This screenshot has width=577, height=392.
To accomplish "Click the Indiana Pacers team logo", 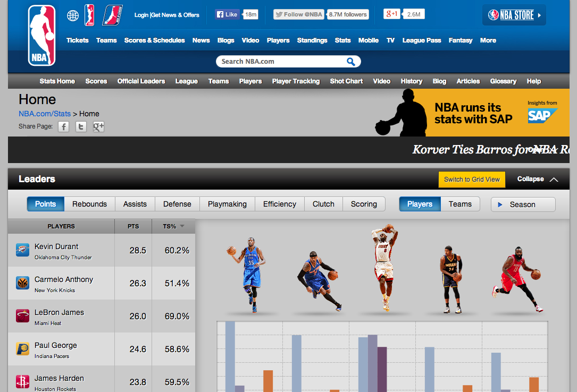I will click(22, 348).
